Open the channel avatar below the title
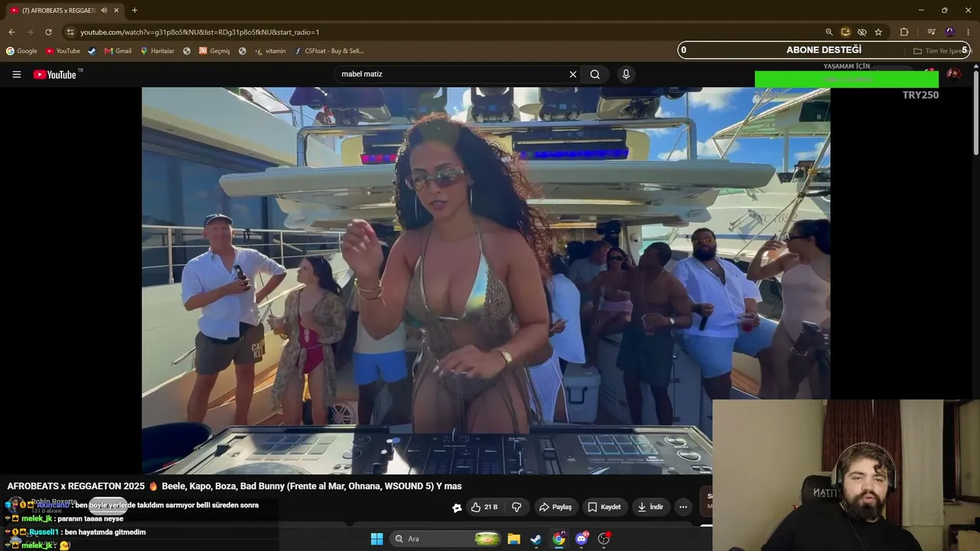The image size is (980, 551). (x=15, y=506)
